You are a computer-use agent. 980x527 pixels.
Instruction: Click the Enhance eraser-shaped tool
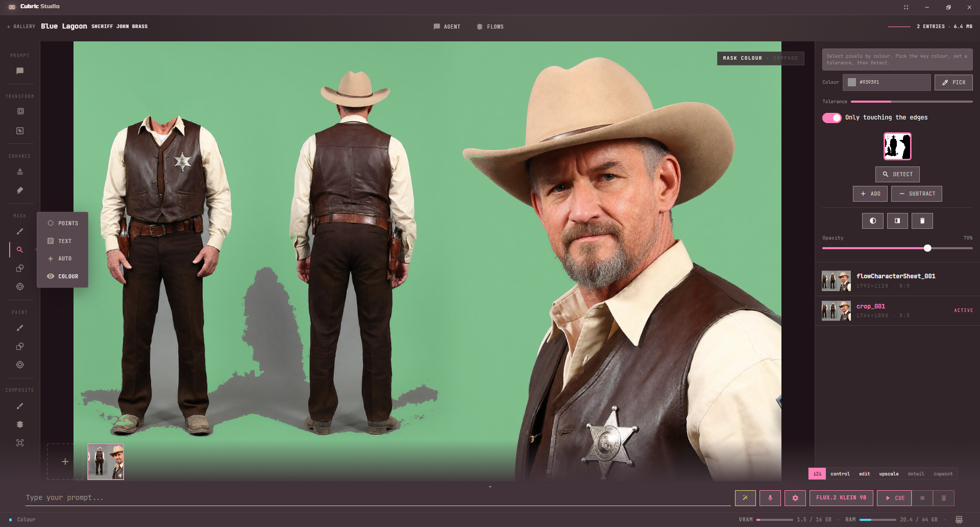coord(20,190)
